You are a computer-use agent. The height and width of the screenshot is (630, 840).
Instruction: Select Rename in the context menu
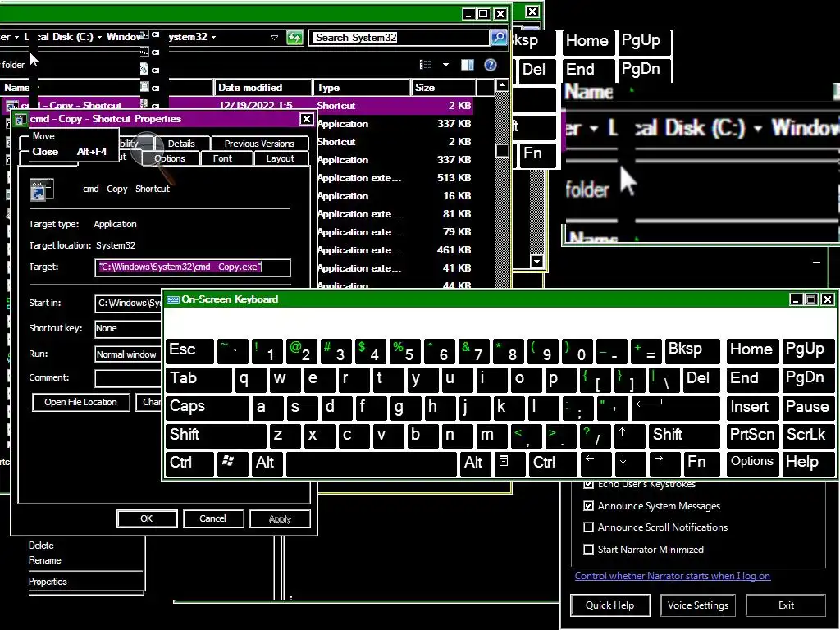(45, 560)
